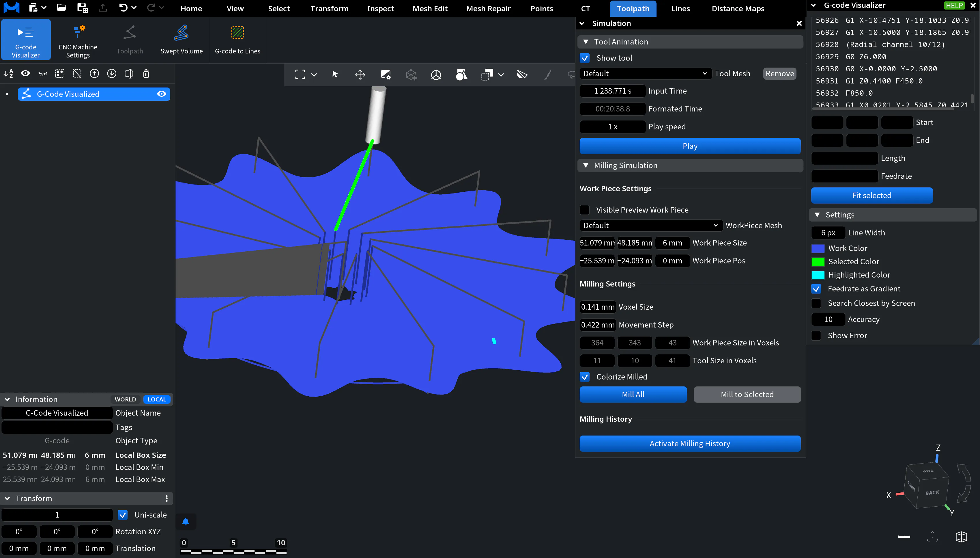
Task: Delete selected object with trash icon
Action: [x=146, y=74]
